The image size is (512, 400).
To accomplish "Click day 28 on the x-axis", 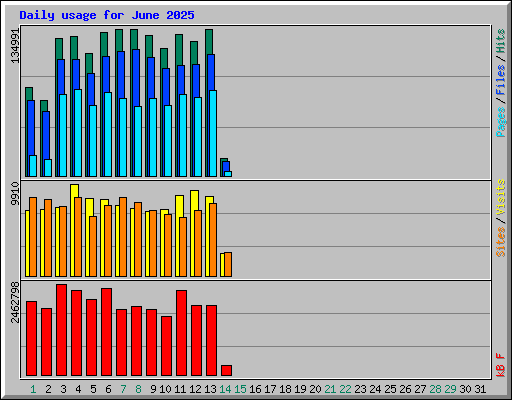I will (435, 389).
